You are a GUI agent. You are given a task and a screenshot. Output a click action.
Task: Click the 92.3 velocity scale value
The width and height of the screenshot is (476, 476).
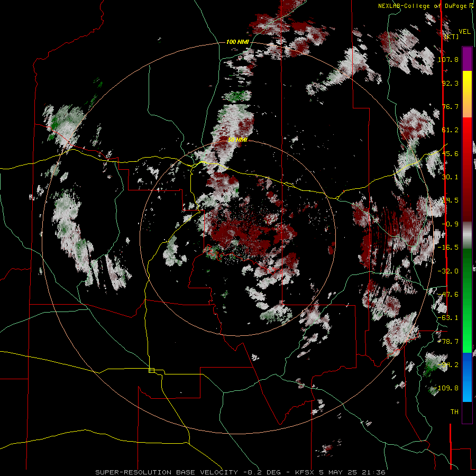click(x=450, y=83)
